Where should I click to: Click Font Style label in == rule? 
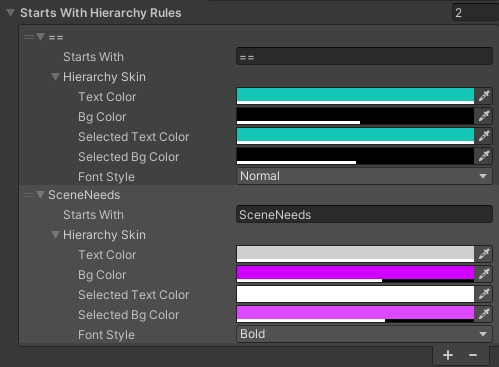[106, 177]
